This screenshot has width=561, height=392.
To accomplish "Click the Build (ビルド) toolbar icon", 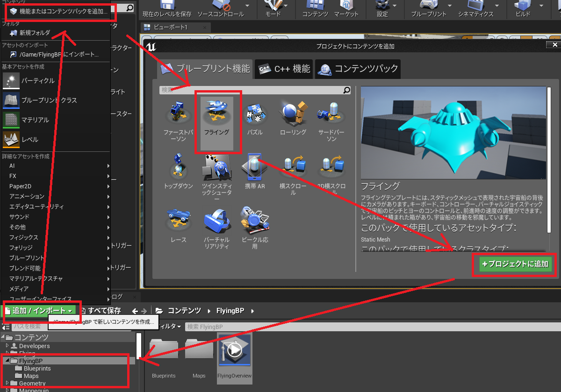I will click(522, 5).
